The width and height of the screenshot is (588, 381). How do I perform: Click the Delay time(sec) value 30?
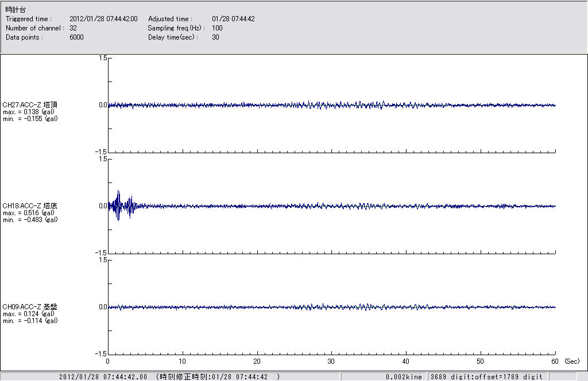tap(215, 37)
